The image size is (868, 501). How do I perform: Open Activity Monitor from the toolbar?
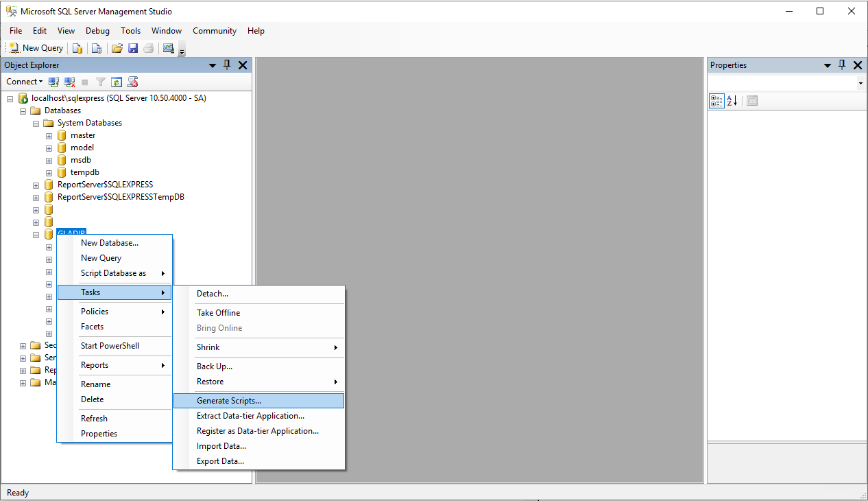tap(168, 47)
